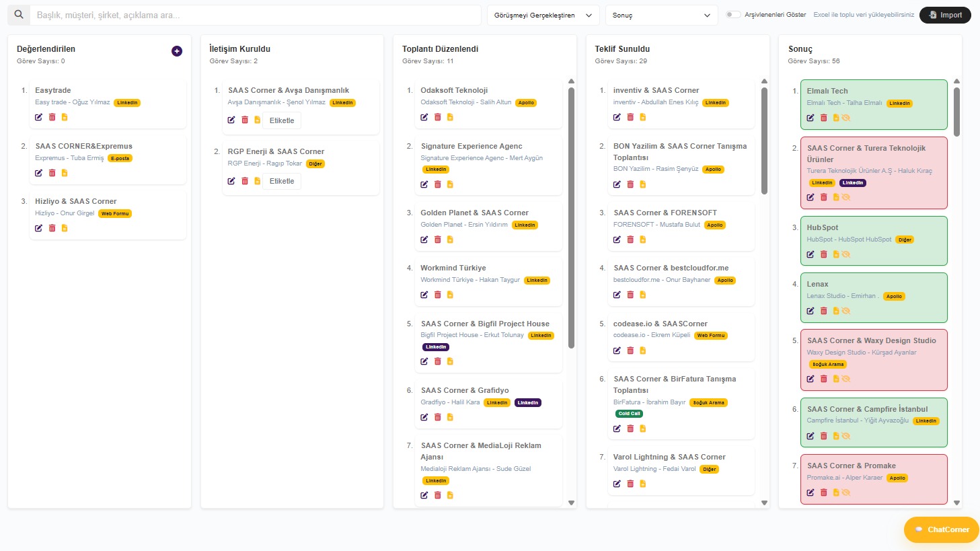
Task: Toggle visibility eye on Turera Teknolojik card
Action: point(846,197)
